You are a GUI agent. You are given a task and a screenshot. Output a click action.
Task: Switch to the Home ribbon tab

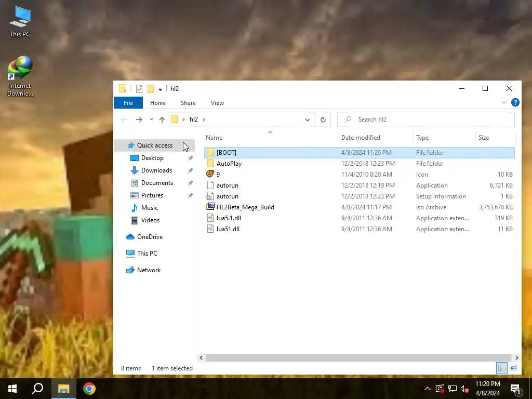158,103
